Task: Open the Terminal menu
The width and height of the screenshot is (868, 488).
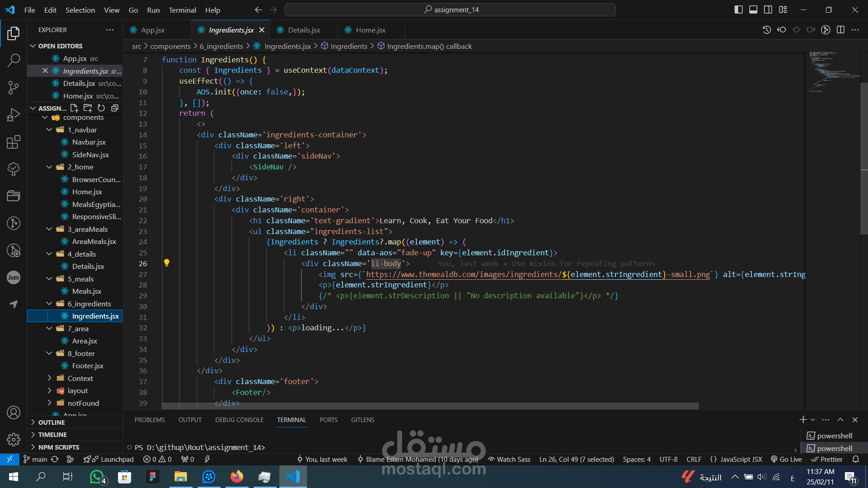Action: 182,10
